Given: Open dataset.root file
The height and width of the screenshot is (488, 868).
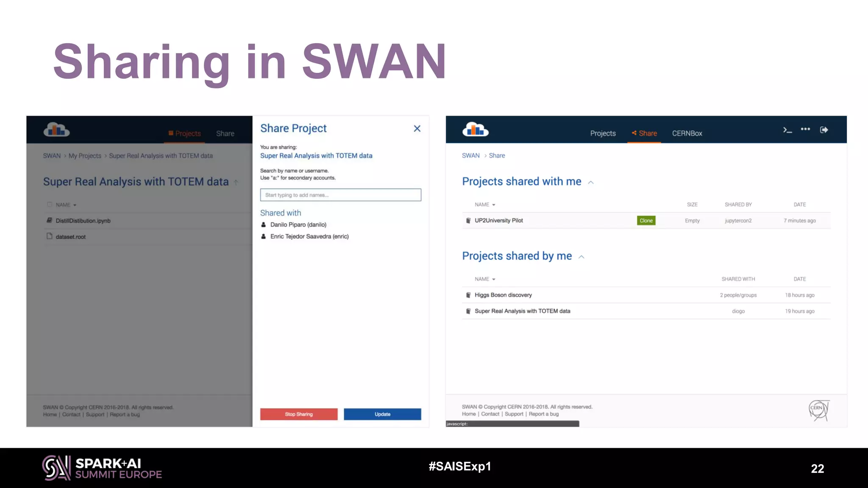Looking at the screenshot, I should click(71, 237).
